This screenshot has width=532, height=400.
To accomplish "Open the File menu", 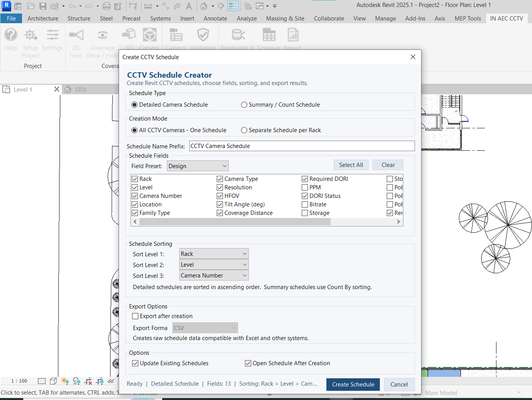I will pyautogui.click(x=11, y=19).
